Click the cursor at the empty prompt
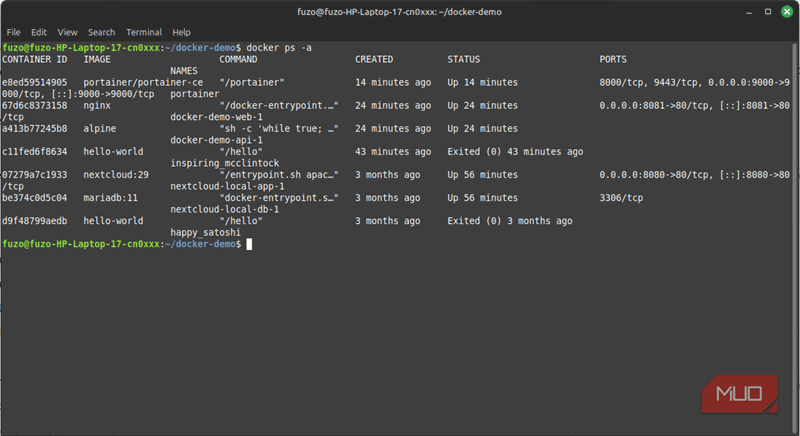The image size is (800, 436). pos(249,244)
